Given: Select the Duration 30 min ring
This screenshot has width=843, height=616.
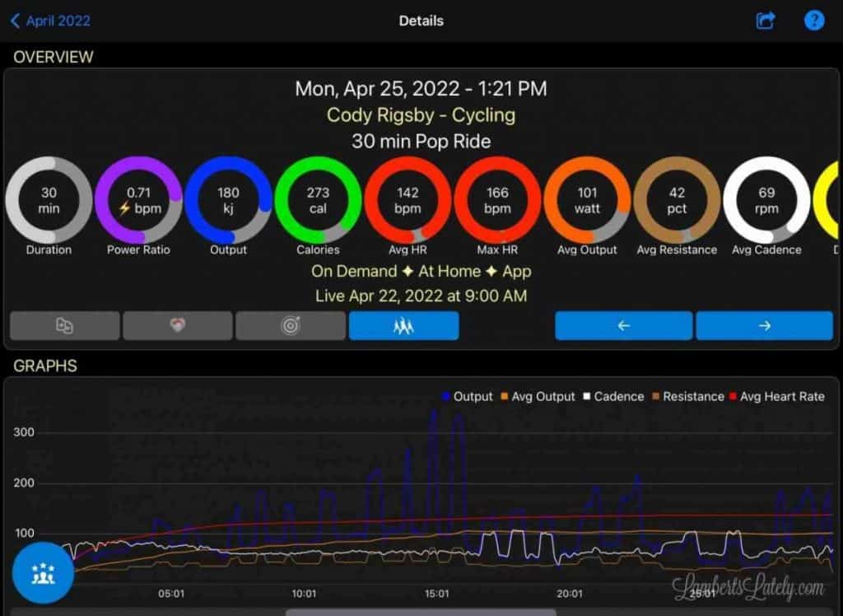Looking at the screenshot, I should [x=49, y=200].
